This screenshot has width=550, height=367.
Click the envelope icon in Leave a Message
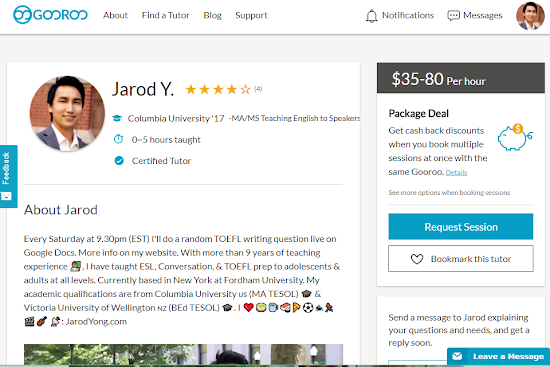pos(457,356)
